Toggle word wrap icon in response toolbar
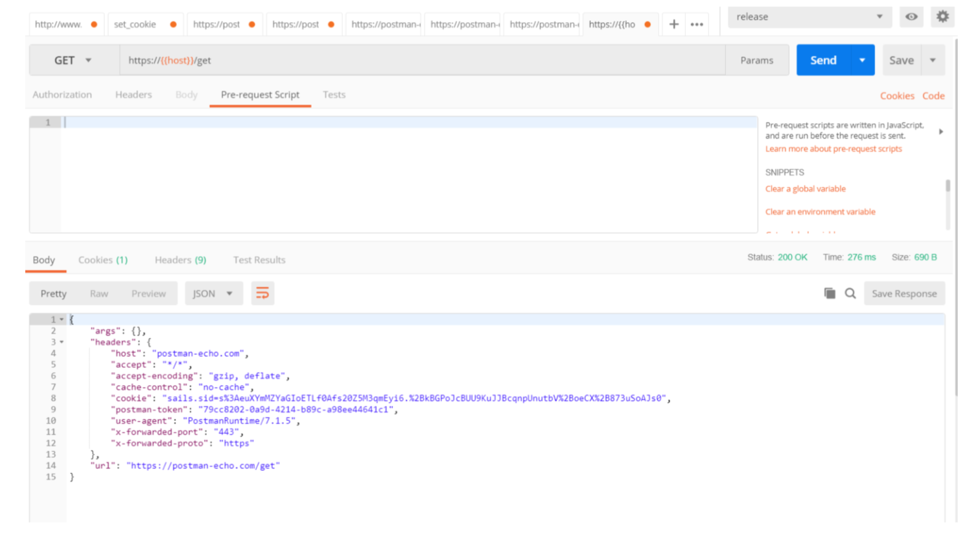 tap(262, 293)
